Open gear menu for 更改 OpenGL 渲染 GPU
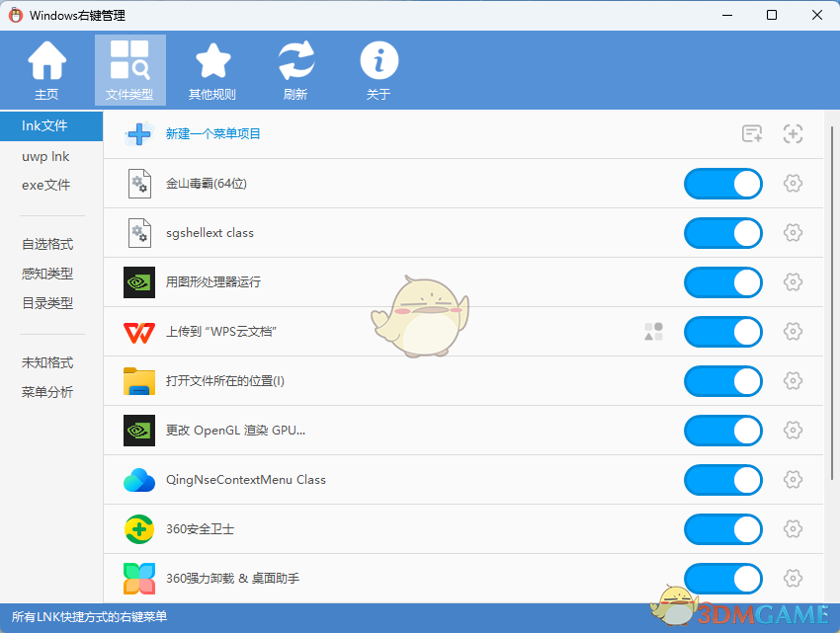The width and height of the screenshot is (840, 633). 793,431
